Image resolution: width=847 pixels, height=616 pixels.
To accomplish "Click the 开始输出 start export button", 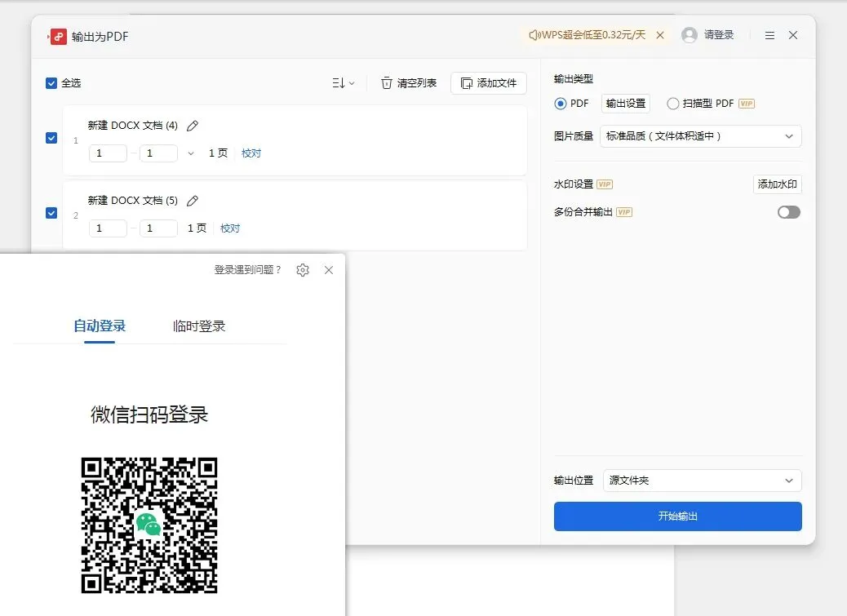I will (677, 516).
